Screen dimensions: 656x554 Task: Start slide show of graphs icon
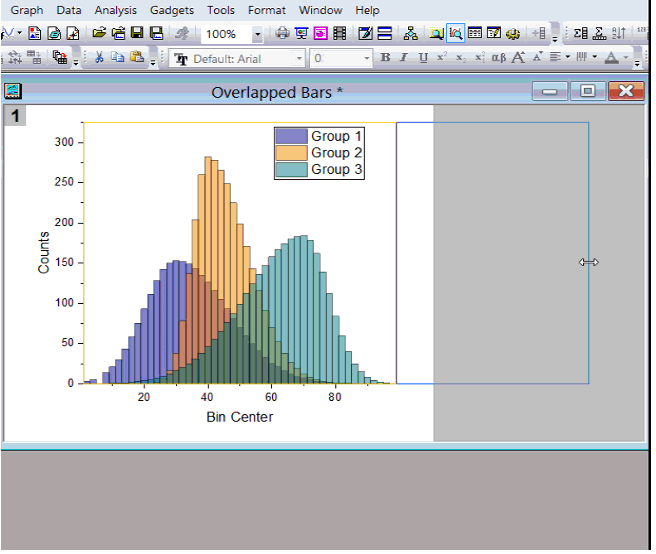coord(301,33)
